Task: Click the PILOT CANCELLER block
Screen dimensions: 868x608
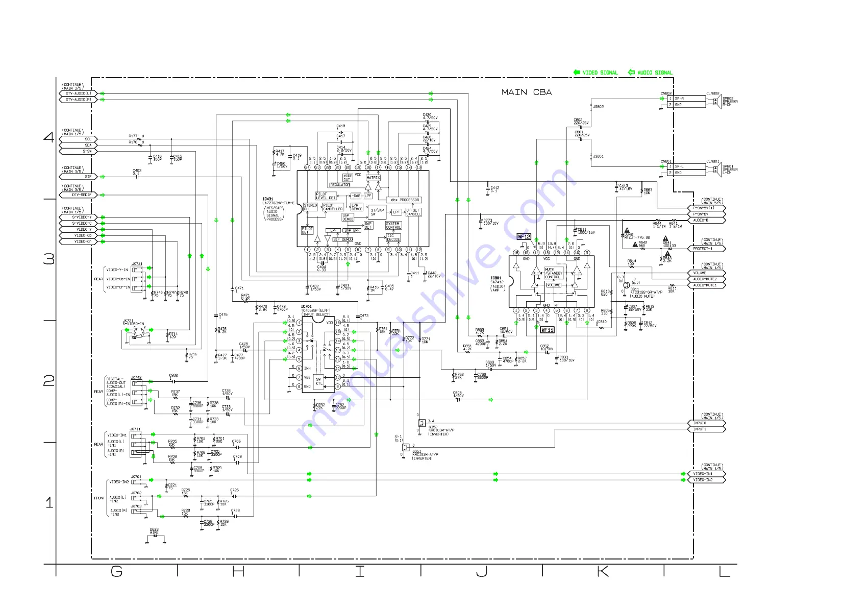Action: (x=333, y=207)
